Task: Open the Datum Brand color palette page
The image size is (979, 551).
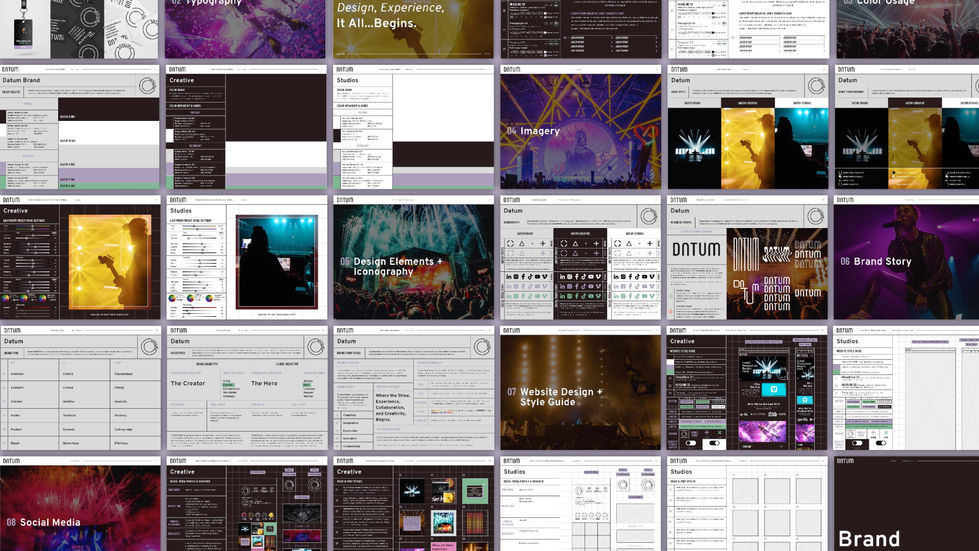Action: tap(80, 127)
